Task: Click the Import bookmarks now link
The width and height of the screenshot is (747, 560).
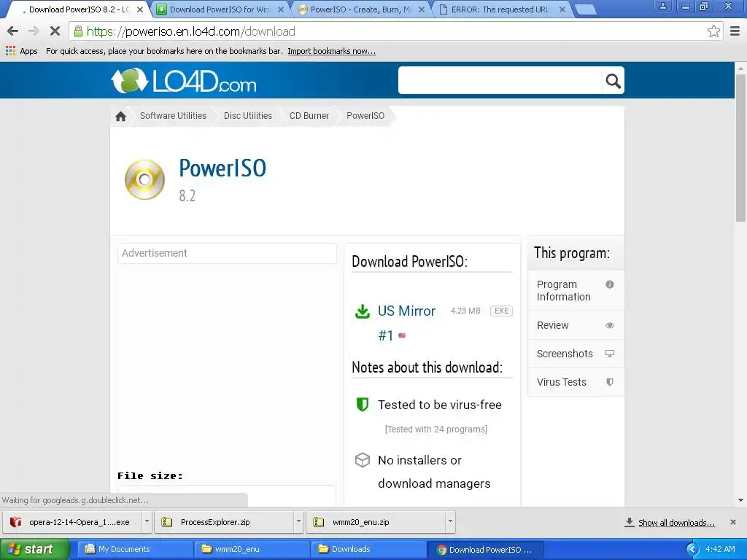Action: [x=332, y=51]
